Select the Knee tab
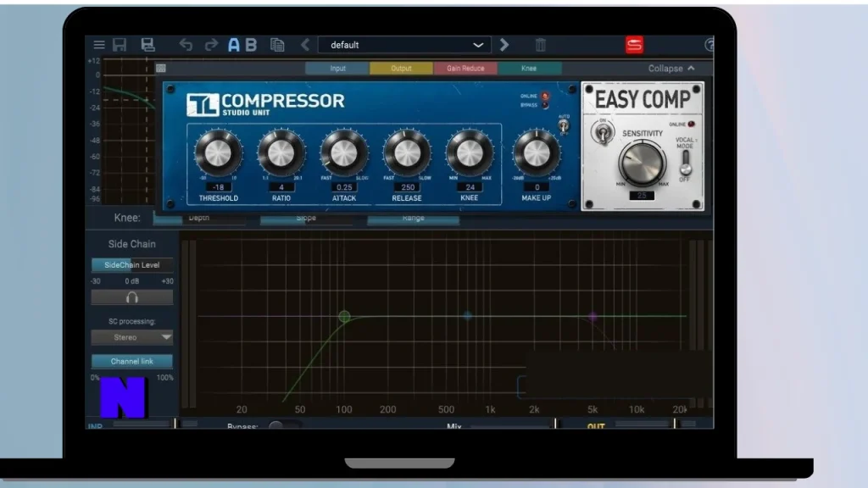Viewport: 868px width, 488px height. click(x=529, y=68)
